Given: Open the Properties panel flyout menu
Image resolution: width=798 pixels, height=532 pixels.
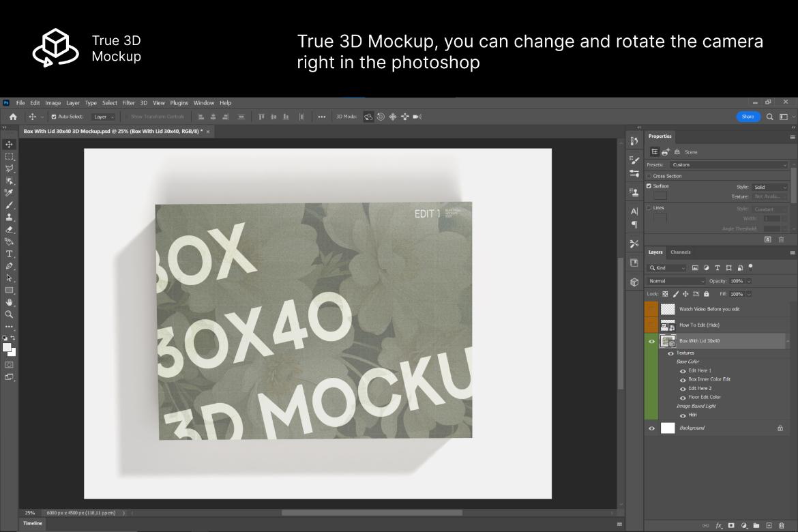Looking at the screenshot, I should click(x=793, y=137).
